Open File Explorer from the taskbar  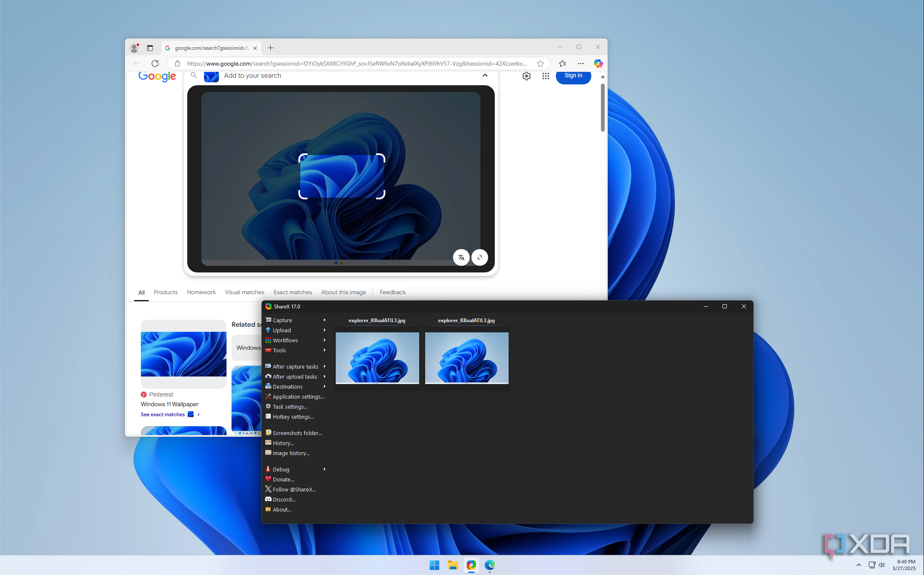(x=453, y=565)
